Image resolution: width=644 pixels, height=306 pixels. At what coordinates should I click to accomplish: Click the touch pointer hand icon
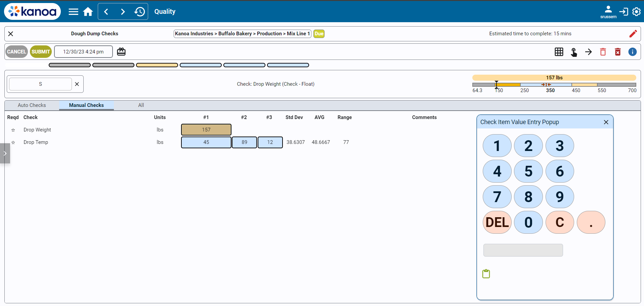pos(574,52)
